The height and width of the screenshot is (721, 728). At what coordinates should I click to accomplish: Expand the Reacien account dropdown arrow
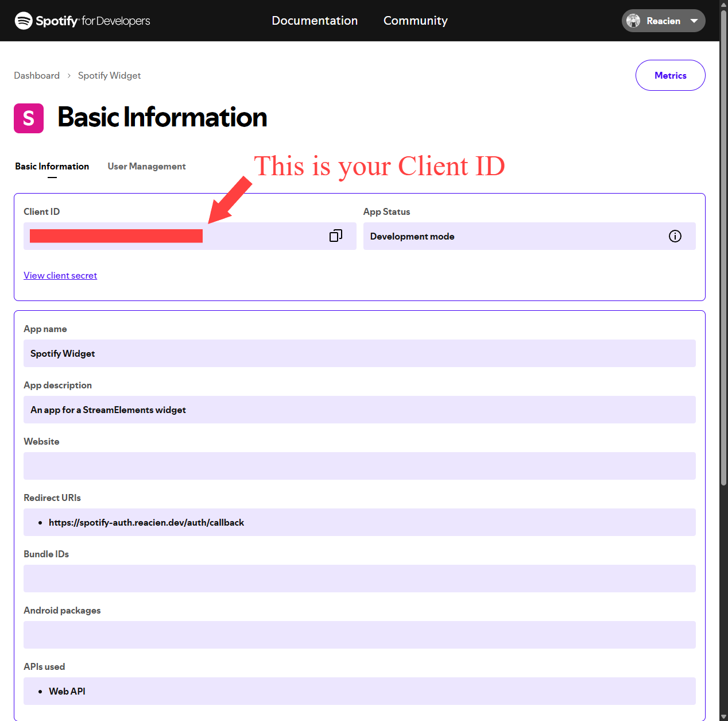694,21
